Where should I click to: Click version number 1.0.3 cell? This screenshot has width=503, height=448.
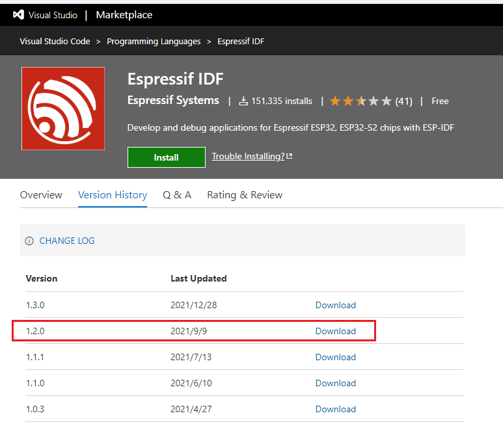coord(35,409)
